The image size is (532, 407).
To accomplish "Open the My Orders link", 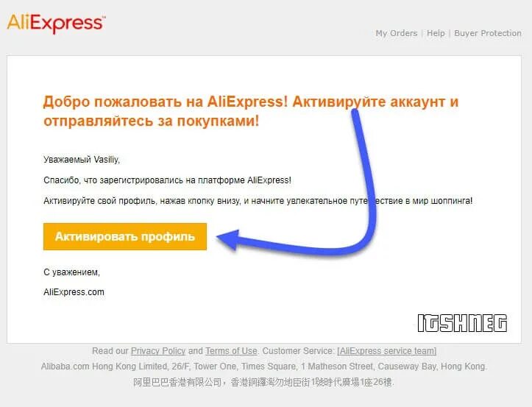I will click(x=397, y=33).
